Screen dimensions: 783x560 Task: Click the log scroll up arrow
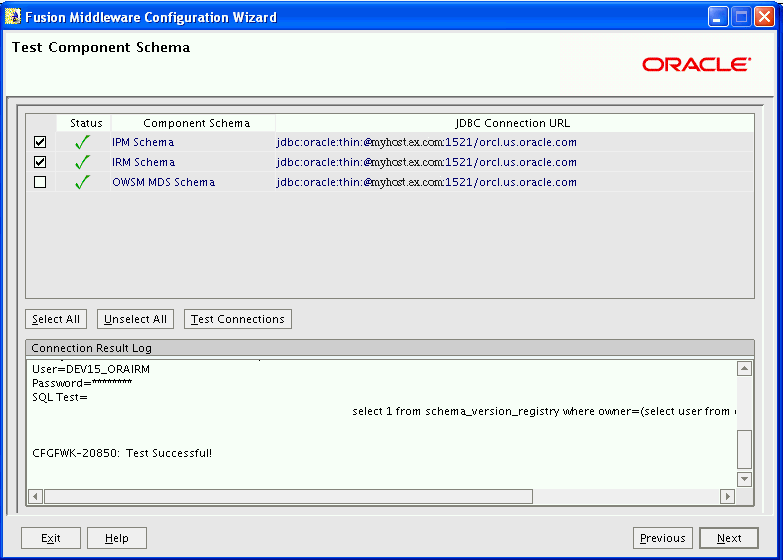click(744, 369)
